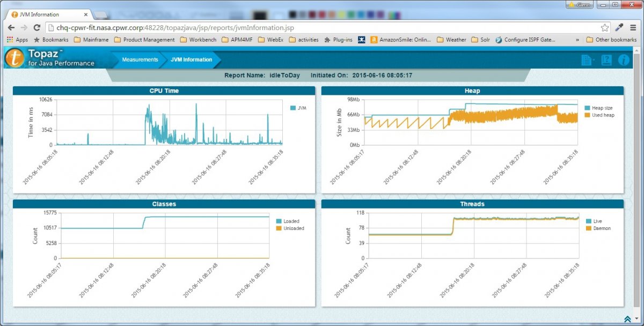
Task: Open Chrome settings via the wrench icon
Action: click(618, 27)
